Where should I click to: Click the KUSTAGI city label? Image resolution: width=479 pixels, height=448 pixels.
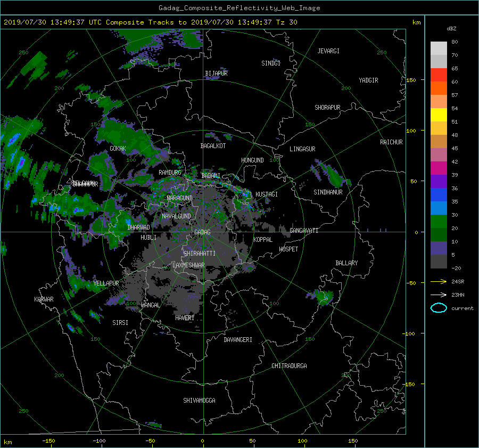(267, 194)
